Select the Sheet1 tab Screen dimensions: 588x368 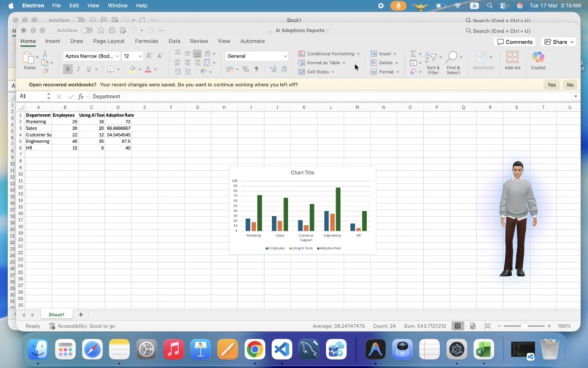tap(57, 315)
